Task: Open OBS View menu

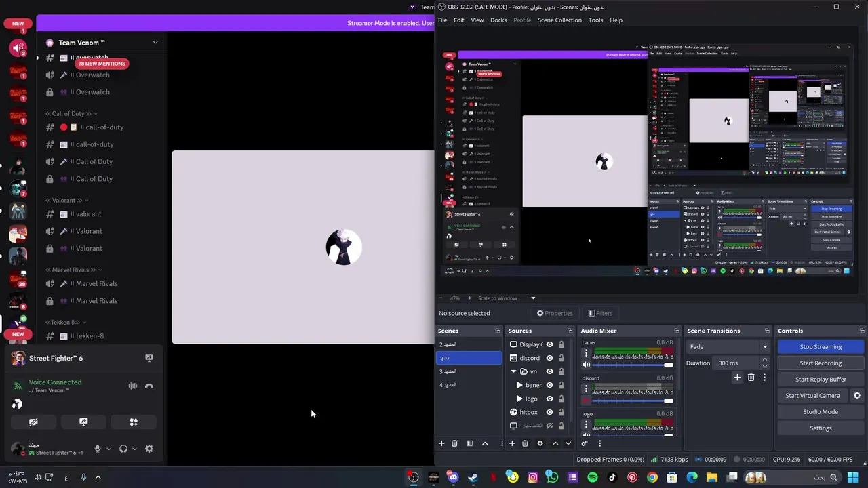Action: tap(477, 20)
